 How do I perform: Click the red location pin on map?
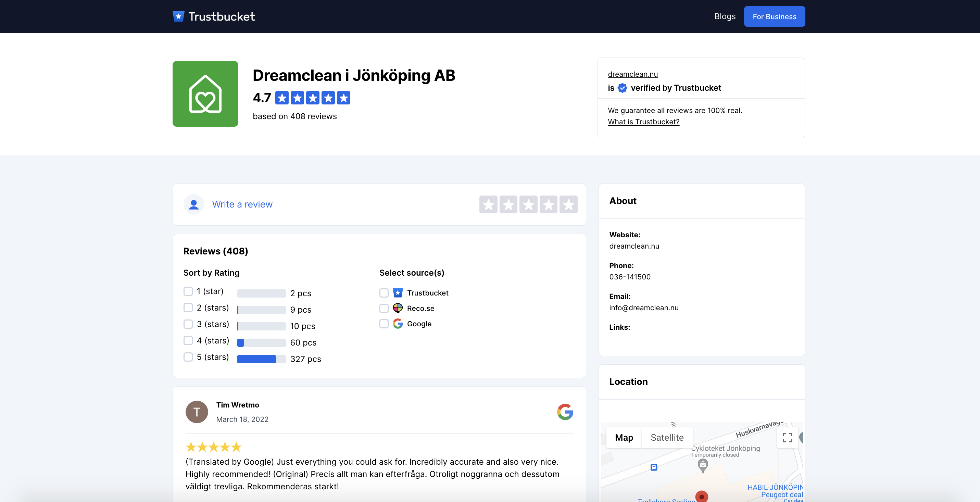(x=702, y=496)
